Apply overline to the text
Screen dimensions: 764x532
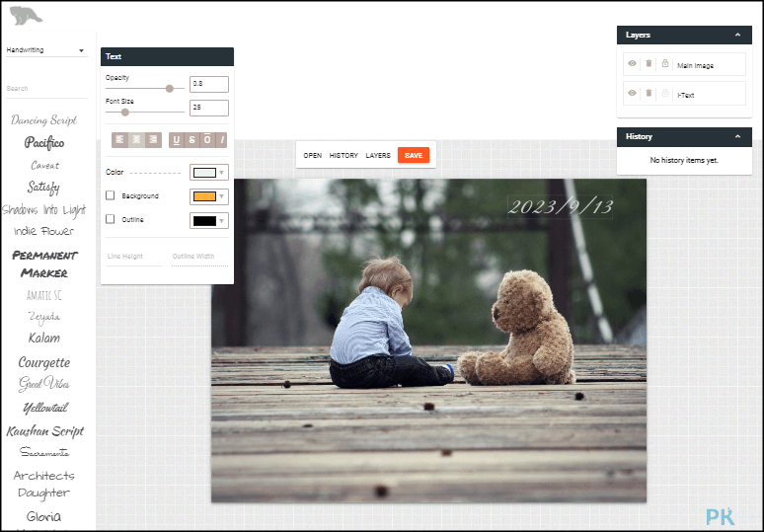207,140
